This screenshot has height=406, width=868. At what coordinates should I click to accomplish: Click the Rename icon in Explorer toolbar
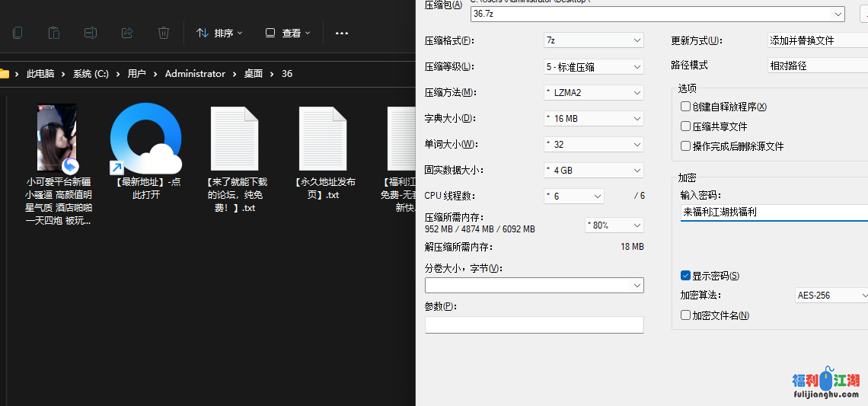tap(91, 33)
